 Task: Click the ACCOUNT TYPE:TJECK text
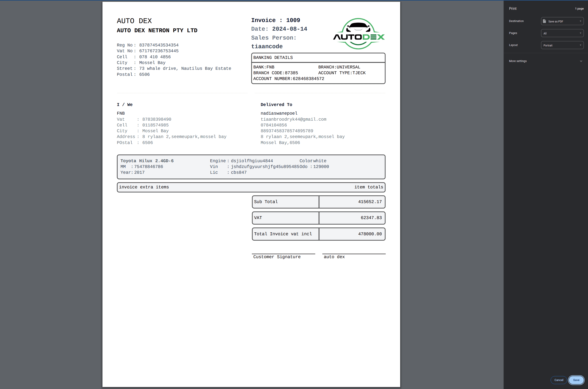(x=342, y=73)
